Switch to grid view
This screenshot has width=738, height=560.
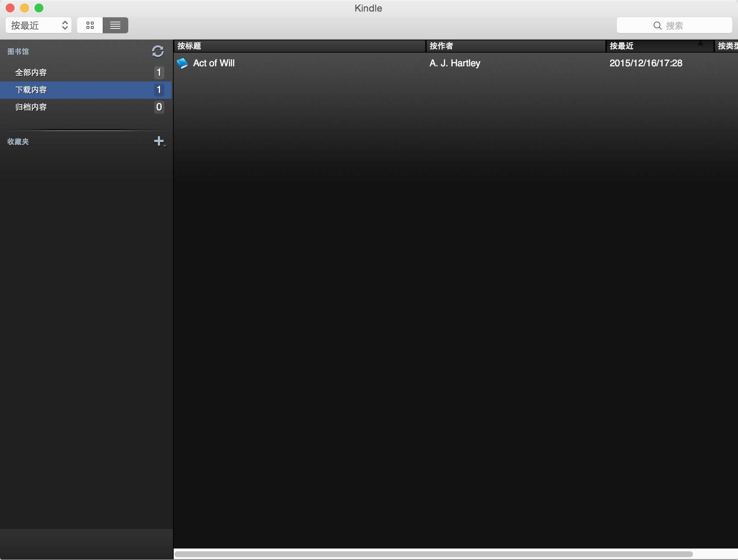point(90,25)
